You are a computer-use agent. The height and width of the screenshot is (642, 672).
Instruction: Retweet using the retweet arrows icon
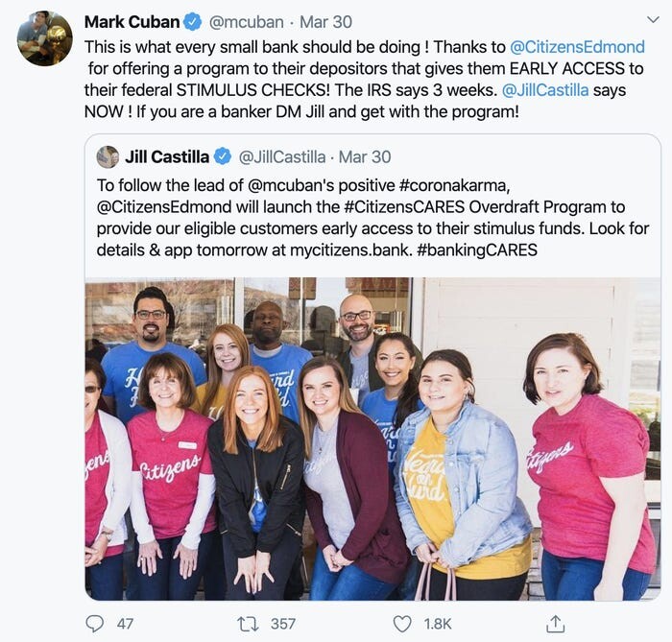248,624
